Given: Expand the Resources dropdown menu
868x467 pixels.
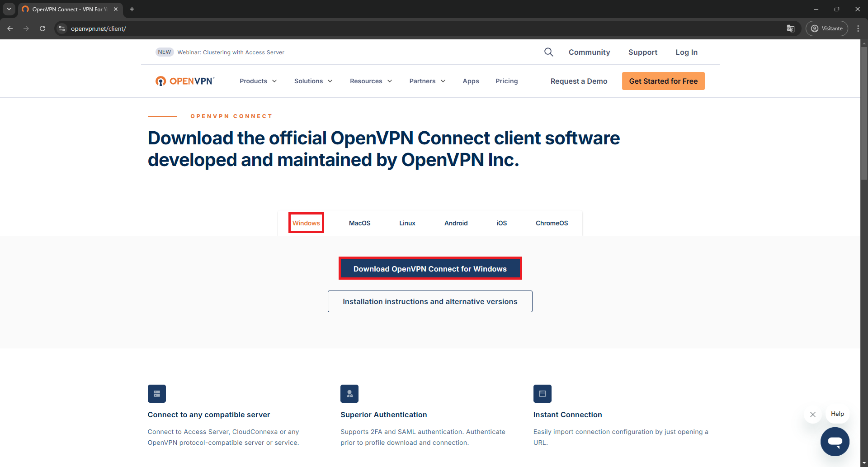Looking at the screenshot, I should 371,81.
